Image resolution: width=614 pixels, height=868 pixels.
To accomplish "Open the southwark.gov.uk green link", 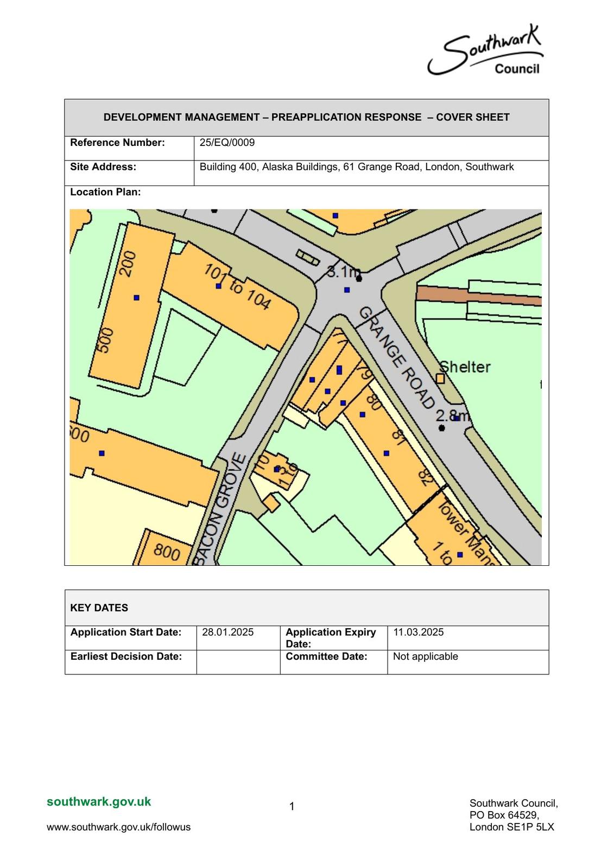I will (99, 802).
